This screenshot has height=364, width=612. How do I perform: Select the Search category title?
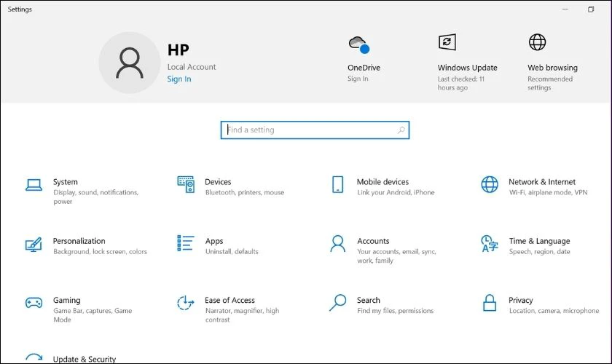coord(369,300)
